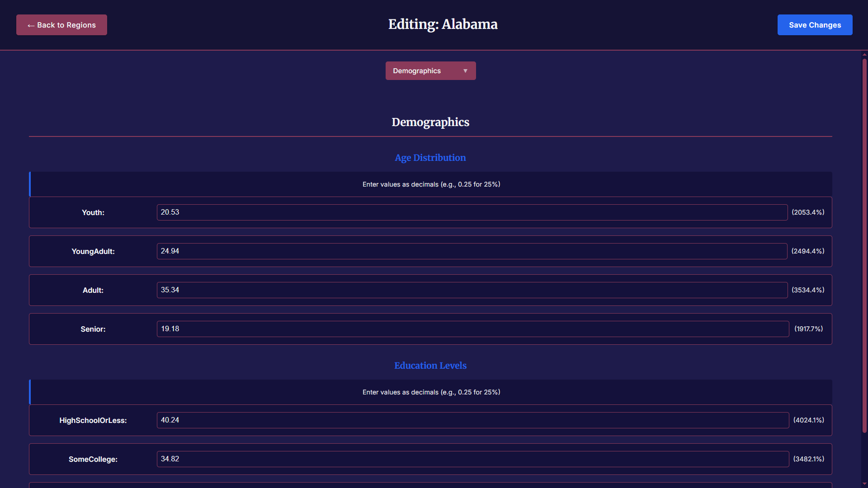Click the Editing: Alabama title
The image size is (868, 488).
click(443, 24)
